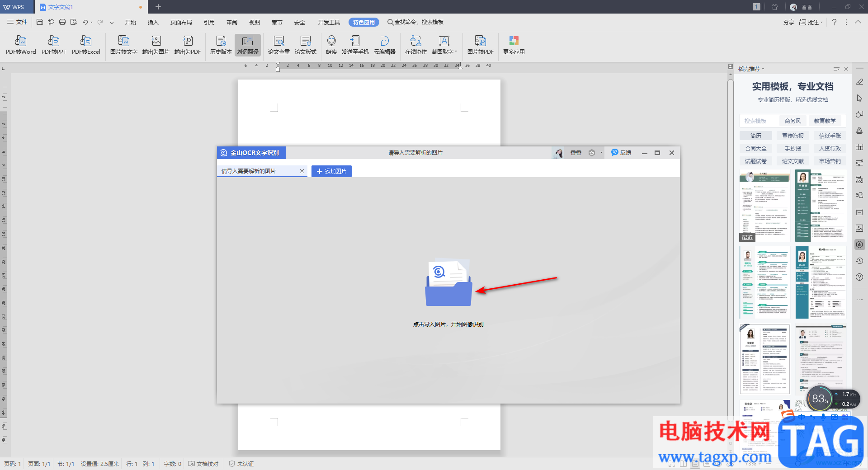Save the document with the save icon
Image resolution: width=868 pixels, height=470 pixels.
pyautogui.click(x=40, y=22)
